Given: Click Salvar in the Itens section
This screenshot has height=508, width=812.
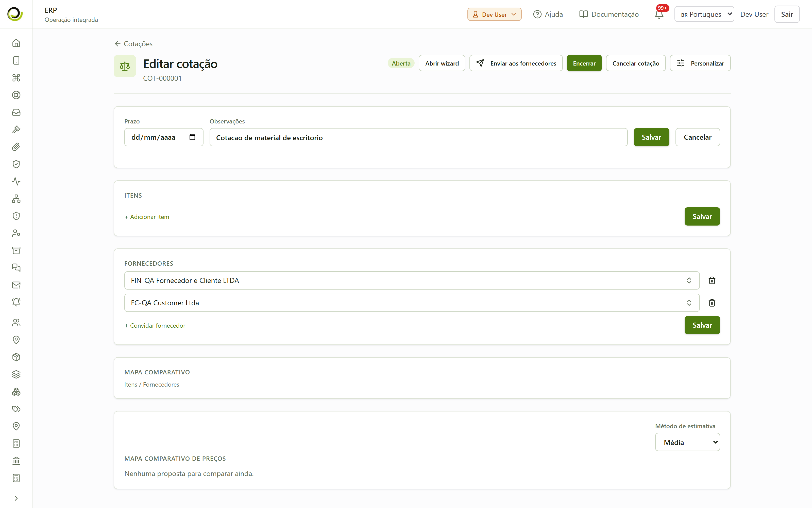Looking at the screenshot, I should pos(702,216).
